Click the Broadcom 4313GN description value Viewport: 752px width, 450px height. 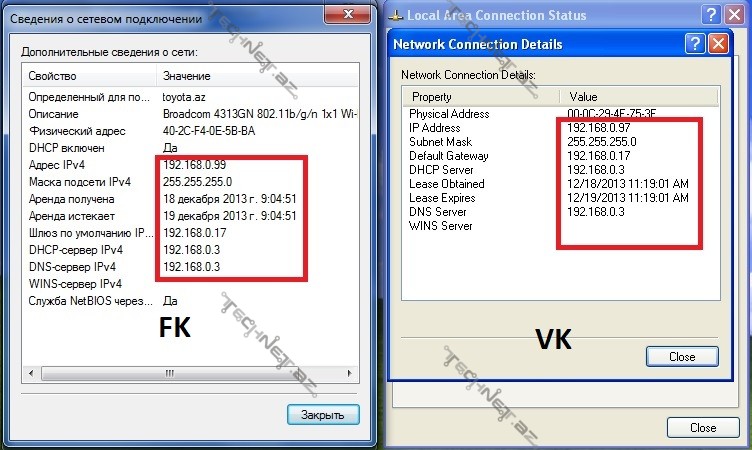point(259,114)
